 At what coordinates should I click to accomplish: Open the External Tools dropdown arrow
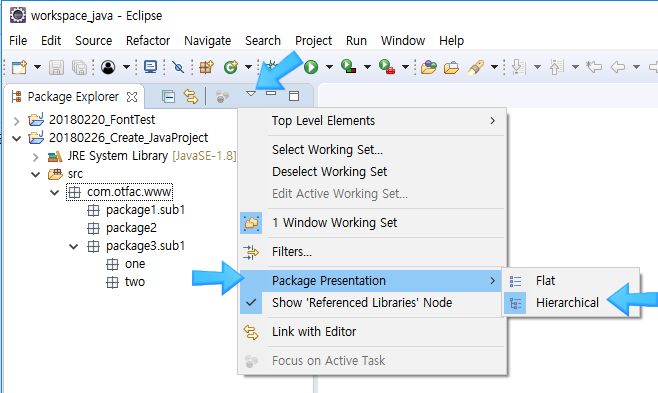[x=405, y=67]
